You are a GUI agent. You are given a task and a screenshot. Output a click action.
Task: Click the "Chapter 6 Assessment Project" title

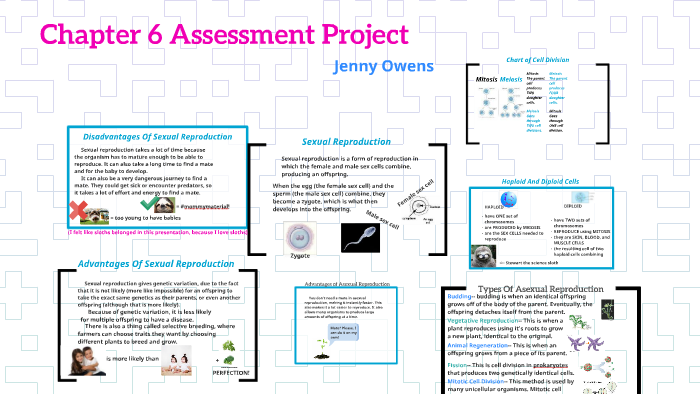(224, 35)
